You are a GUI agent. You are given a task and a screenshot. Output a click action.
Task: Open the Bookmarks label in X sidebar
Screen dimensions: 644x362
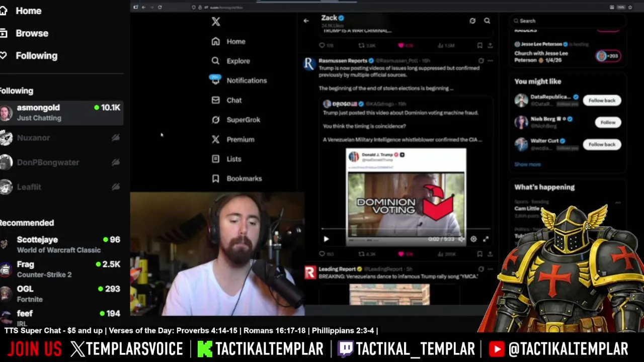(244, 178)
